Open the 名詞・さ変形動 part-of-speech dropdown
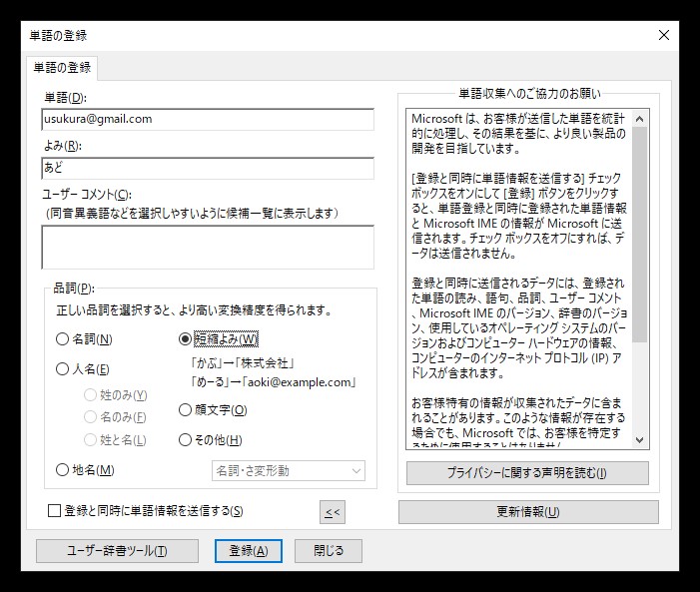This screenshot has width=700, height=592. coord(287,470)
